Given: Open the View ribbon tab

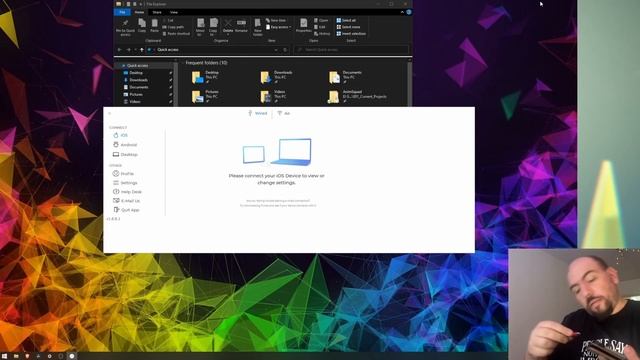Looking at the screenshot, I should point(173,12).
